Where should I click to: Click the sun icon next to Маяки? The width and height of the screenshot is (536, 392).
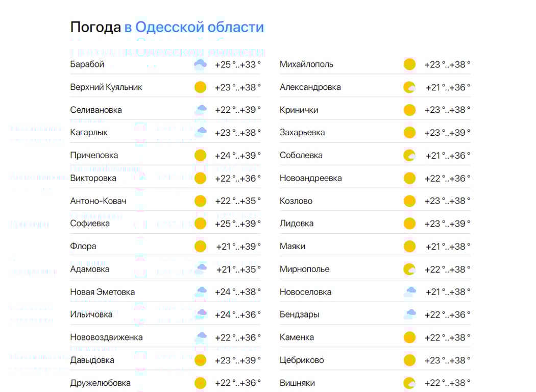coord(409,246)
